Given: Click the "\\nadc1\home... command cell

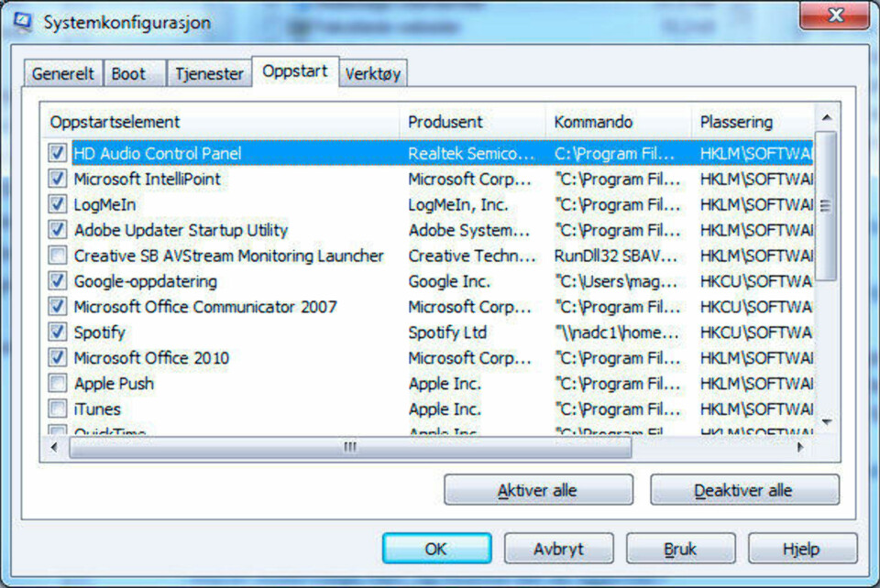Looking at the screenshot, I should 616,333.
